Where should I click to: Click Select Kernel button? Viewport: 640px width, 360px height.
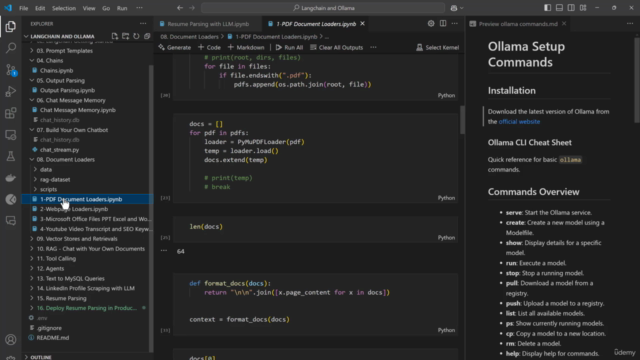[438, 47]
